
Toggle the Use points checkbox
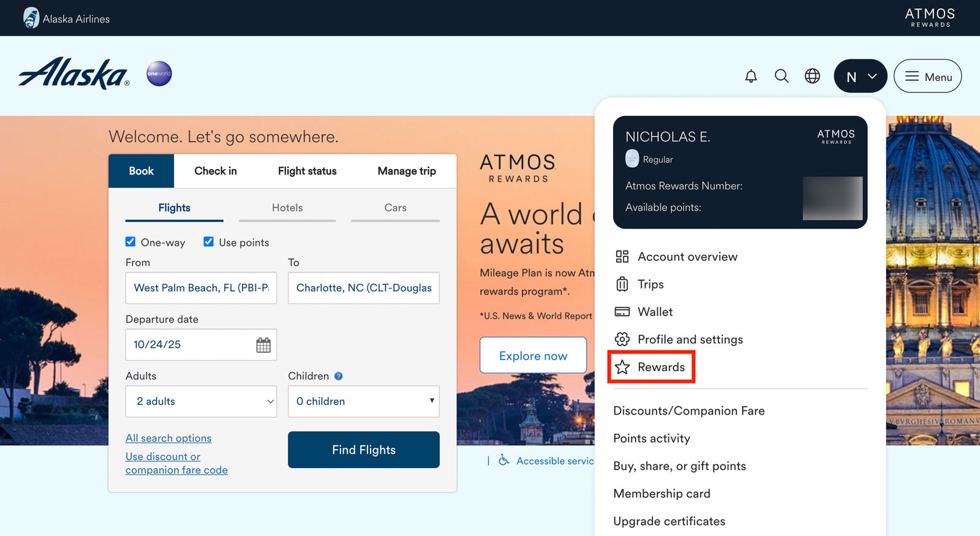click(x=209, y=241)
